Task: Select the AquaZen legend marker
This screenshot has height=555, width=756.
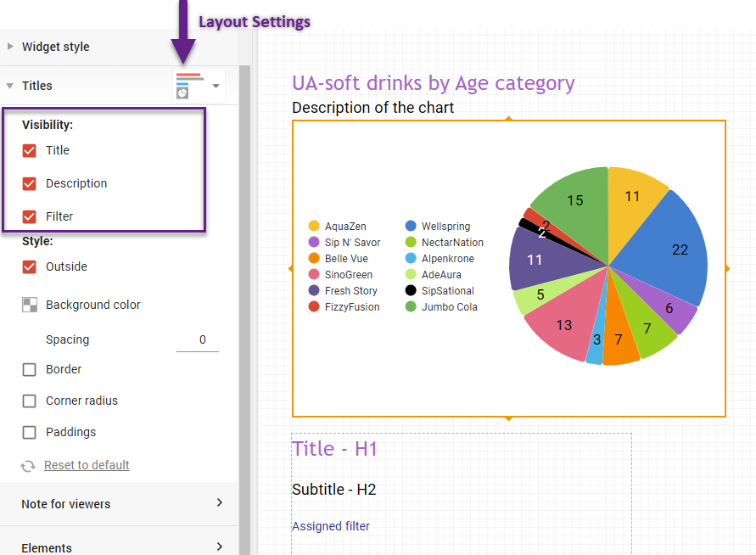Action: 314,227
